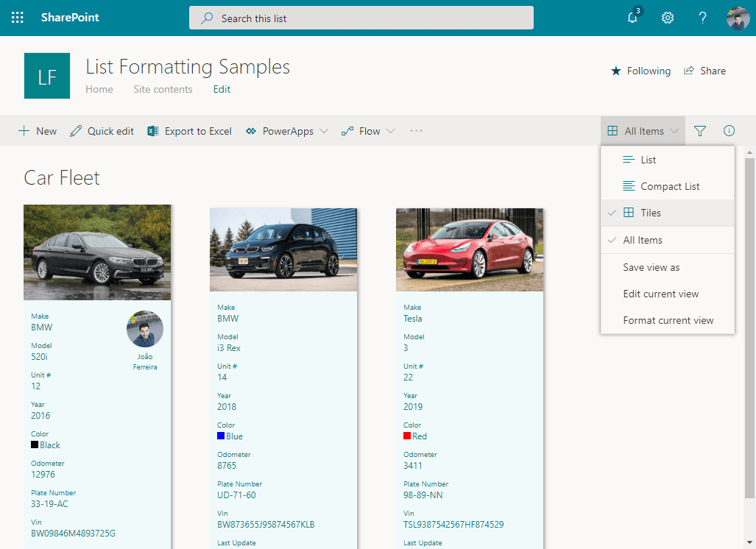Image resolution: width=756 pixels, height=549 pixels.
Task: Click the PowerApps icon
Action: point(251,131)
